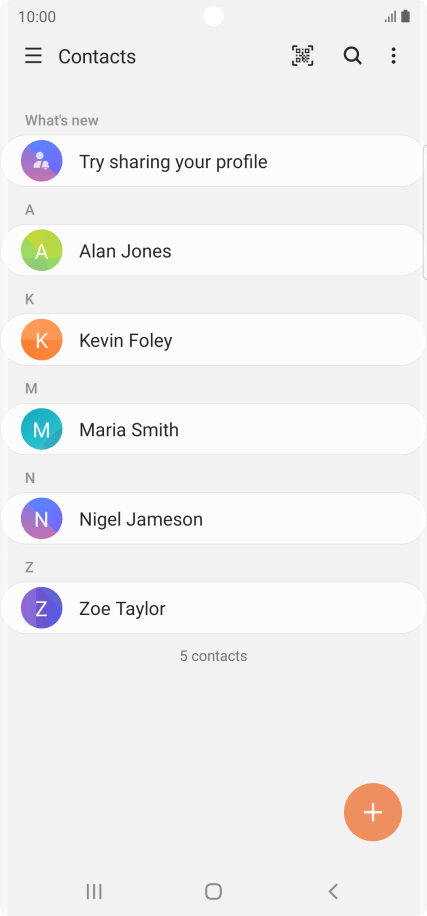The image size is (427, 916).
Task: Tap Zoe Taylor's violet avatar
Action: click(x=41, y=608)
